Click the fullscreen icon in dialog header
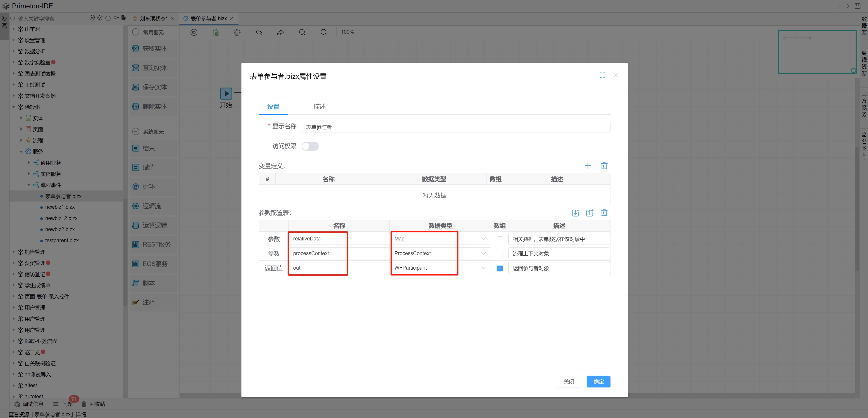Screen dimensions: 868x418 click(602, 75)
